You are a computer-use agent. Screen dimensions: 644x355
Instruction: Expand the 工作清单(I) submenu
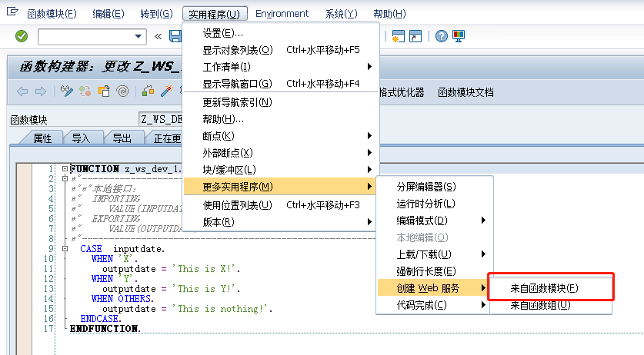pos(369,67)
